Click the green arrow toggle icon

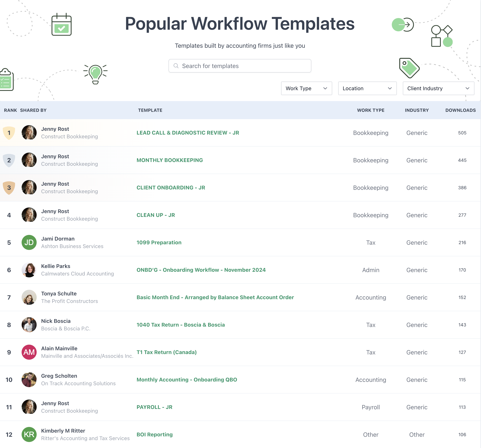point(403,25)
